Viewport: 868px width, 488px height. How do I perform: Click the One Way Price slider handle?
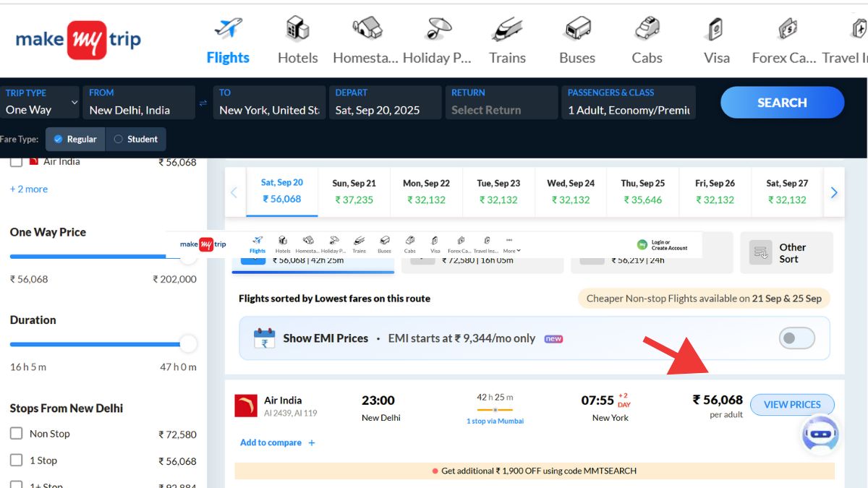[x=188, y=257]
